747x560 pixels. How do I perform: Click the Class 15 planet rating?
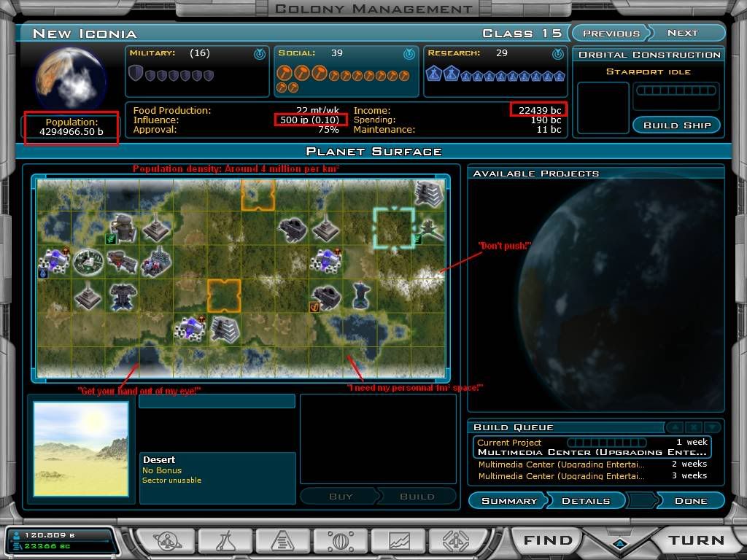coord(522,34)
